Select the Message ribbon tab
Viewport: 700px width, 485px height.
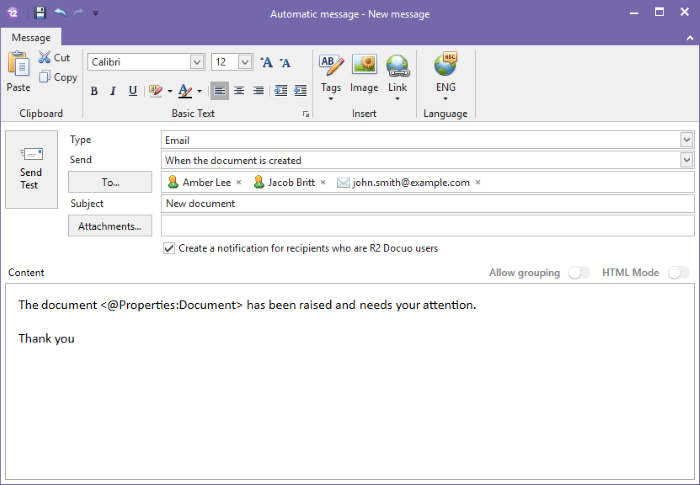coord(30,38)
